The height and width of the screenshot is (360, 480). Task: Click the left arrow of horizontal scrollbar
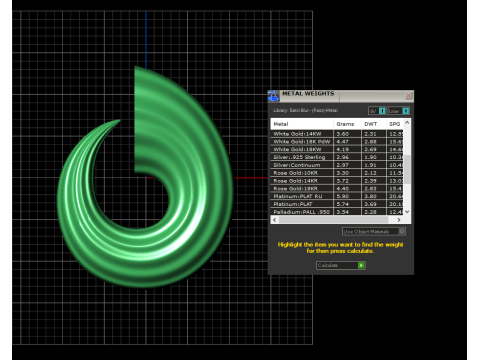point(275,220)
